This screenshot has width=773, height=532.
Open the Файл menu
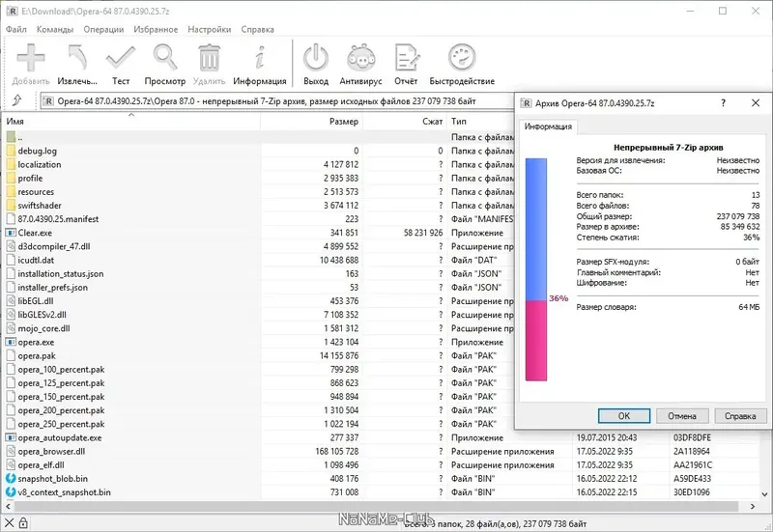click(x=16, y=30)
